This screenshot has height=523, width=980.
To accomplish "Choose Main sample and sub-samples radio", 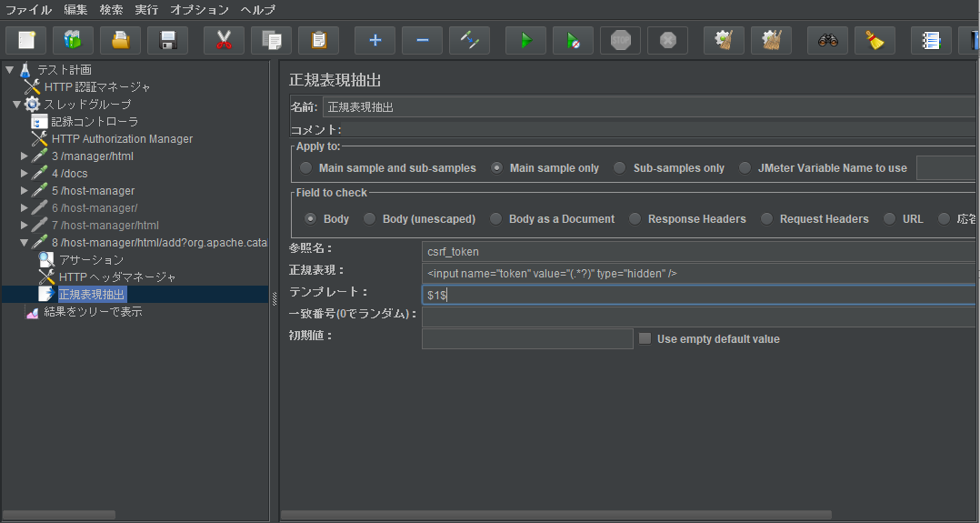I will [305, 167].
